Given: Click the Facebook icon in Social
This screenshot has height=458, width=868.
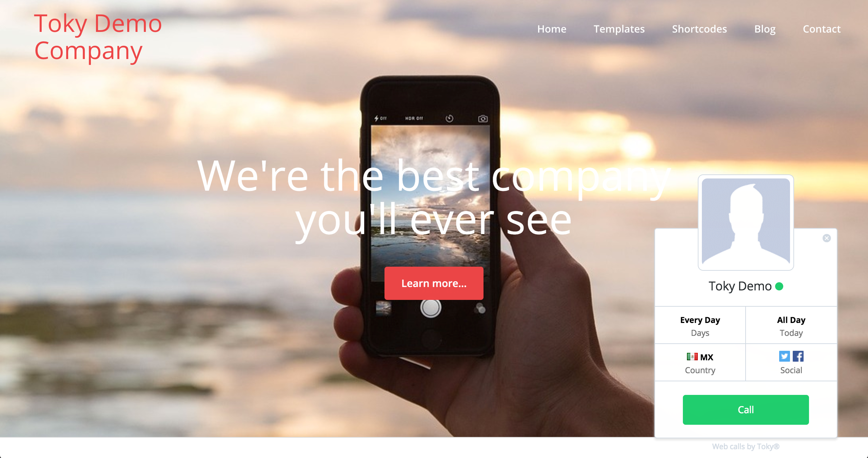Looking at the screenshot, I should [797, 356].
